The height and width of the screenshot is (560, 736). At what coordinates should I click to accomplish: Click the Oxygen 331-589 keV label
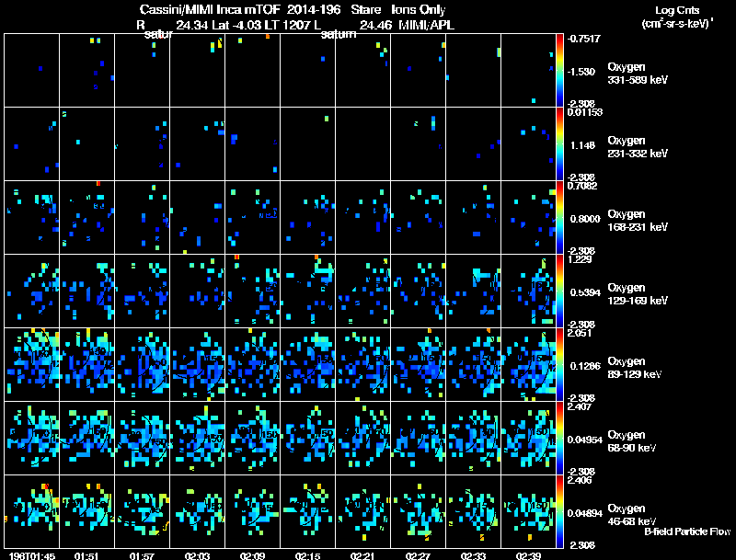click(x=637, y=74)
